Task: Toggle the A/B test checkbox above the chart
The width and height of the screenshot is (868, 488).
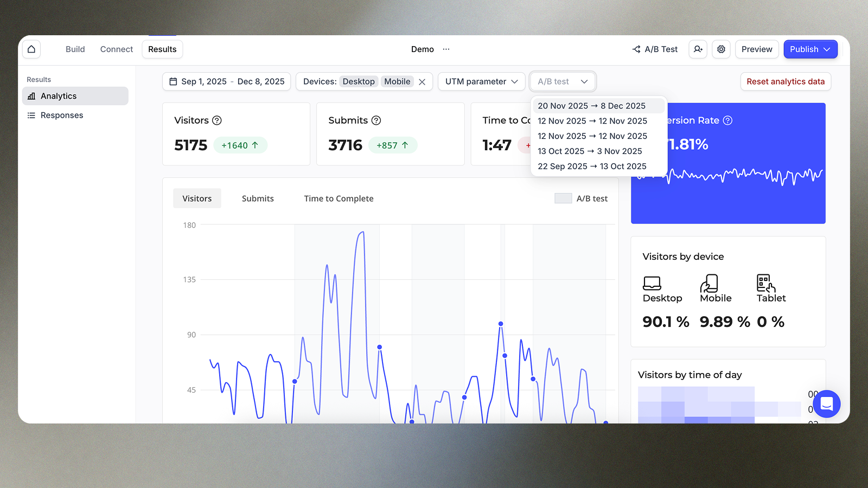Action: [563, 198]
